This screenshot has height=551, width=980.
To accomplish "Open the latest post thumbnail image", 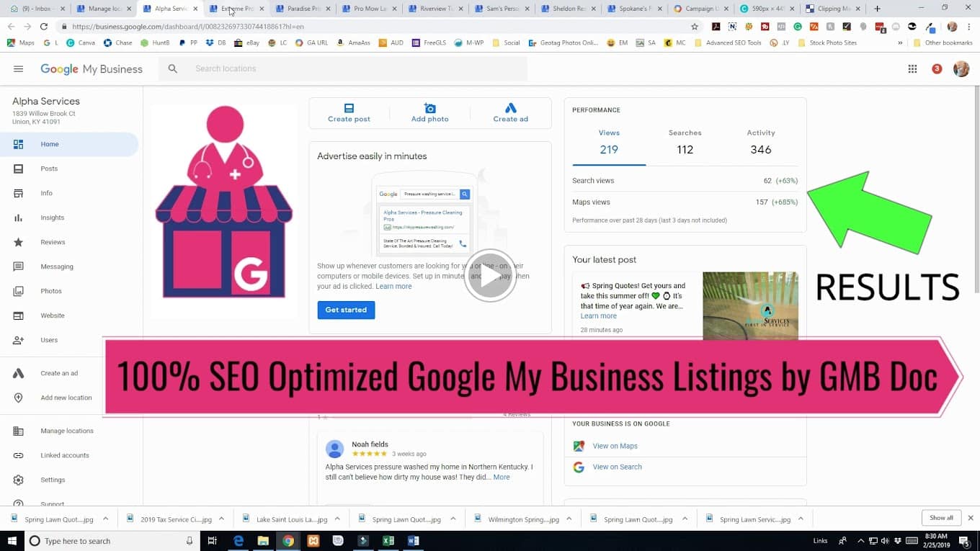I will click(x=750, y=305).
